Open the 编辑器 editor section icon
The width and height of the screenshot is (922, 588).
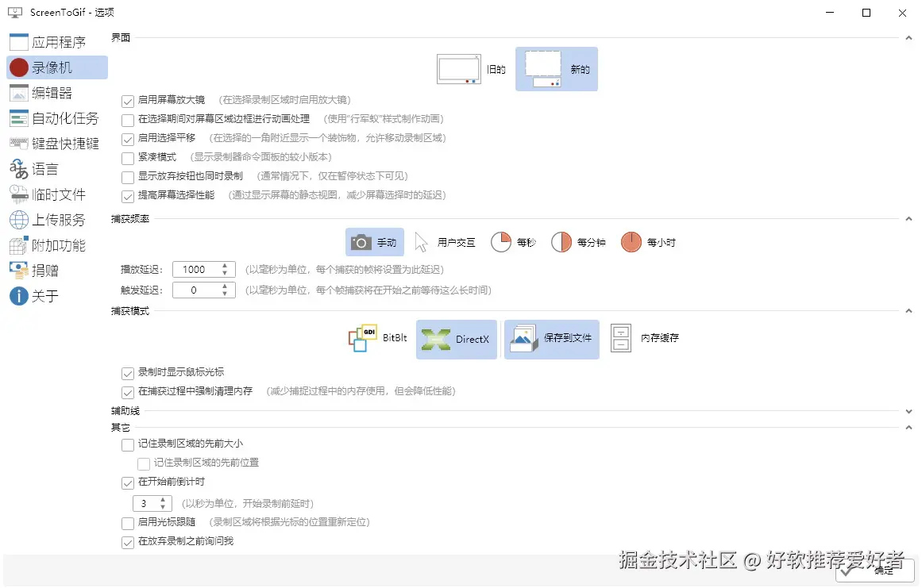click(19, 93)
